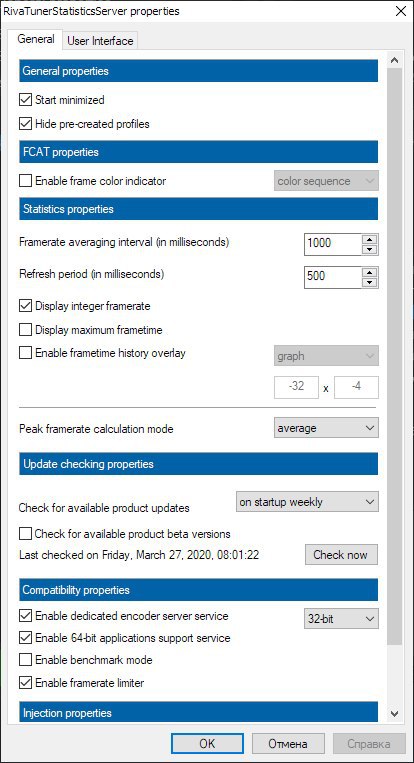The height and width of the screenshot is (763, 414).
Task: Click the Refresh period label
Action: (x=91, y=274)
